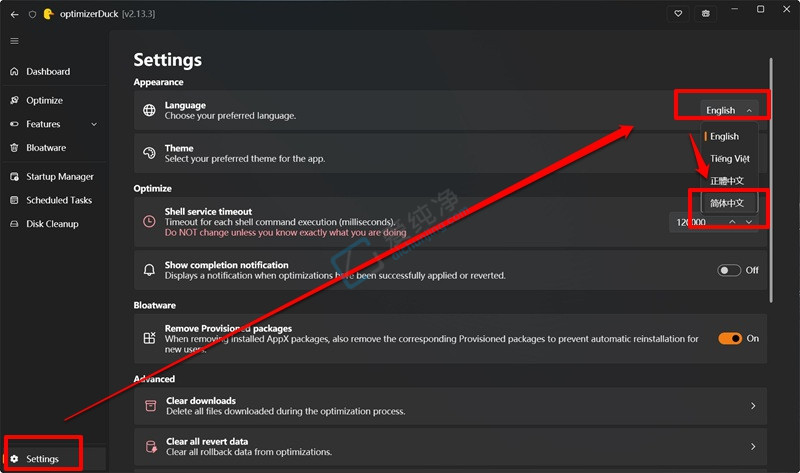
Task: Click the back arrow in title bar
Action: pyautogui.click(x=14, y=14)
